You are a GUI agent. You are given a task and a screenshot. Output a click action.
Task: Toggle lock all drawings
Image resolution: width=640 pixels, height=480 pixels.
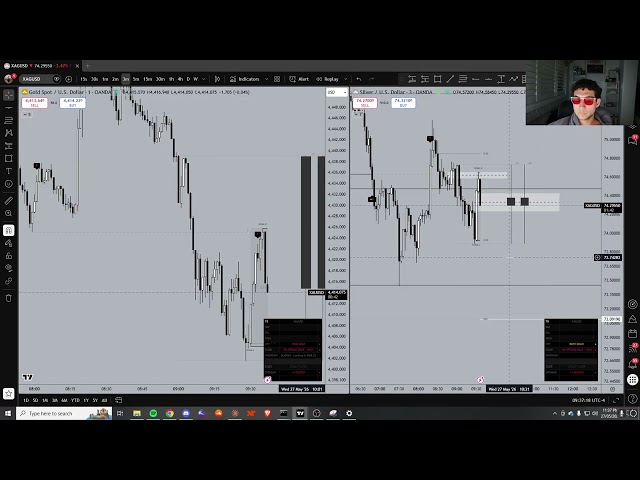(9, 256)
